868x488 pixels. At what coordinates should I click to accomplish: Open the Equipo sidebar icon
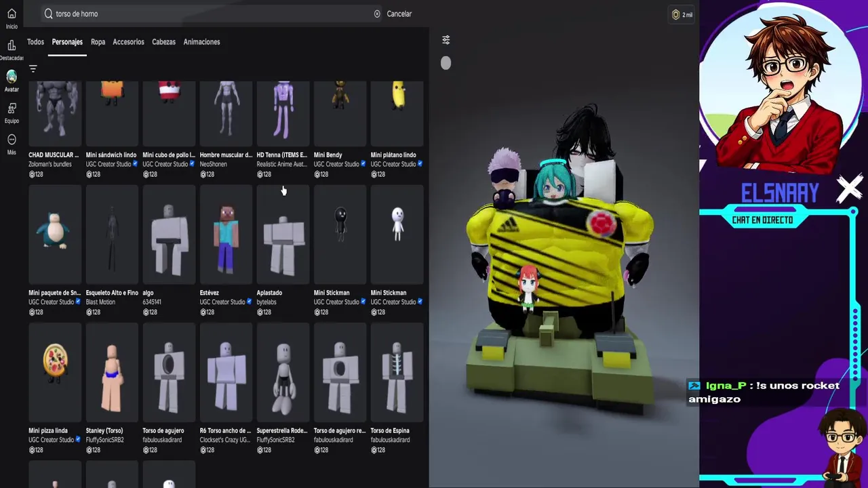(x=12, y=108)
